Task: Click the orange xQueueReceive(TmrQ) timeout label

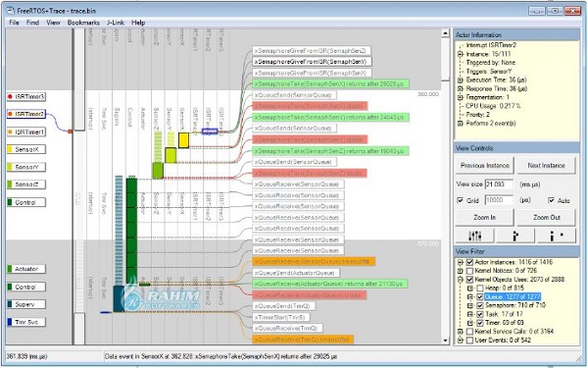Action: coord(303,340)
